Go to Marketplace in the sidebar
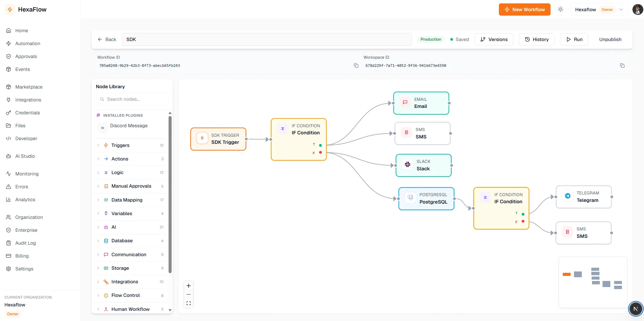 point(29,87)
